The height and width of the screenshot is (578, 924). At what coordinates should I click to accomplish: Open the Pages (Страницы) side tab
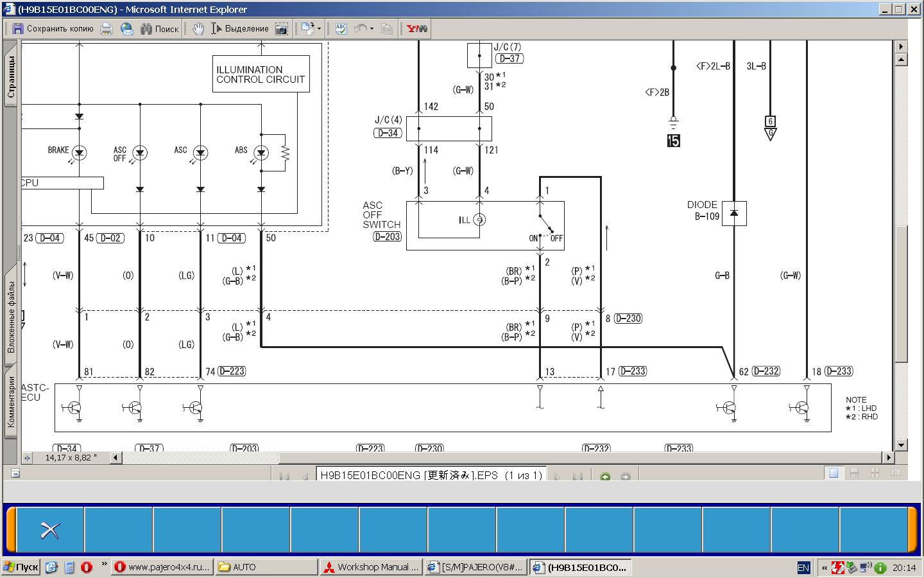coord(11,77)
